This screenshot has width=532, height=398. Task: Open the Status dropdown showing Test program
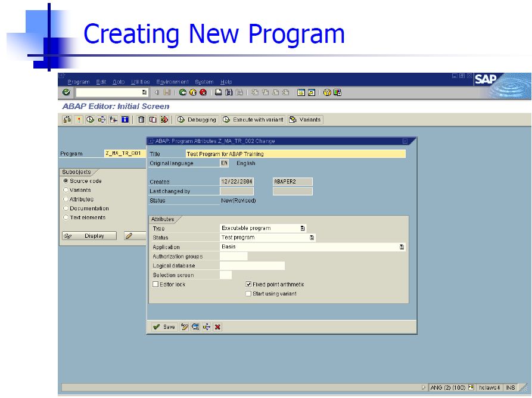pyautogui.click(x=312, y=238)
